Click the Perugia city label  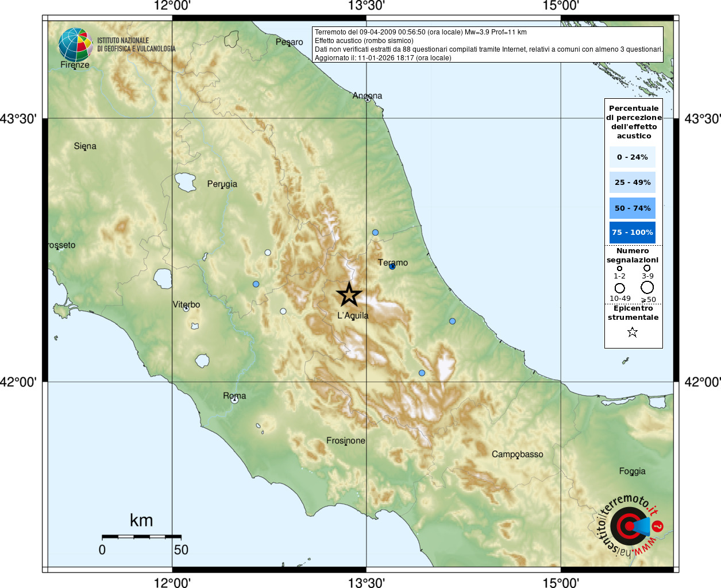(222, 184)
